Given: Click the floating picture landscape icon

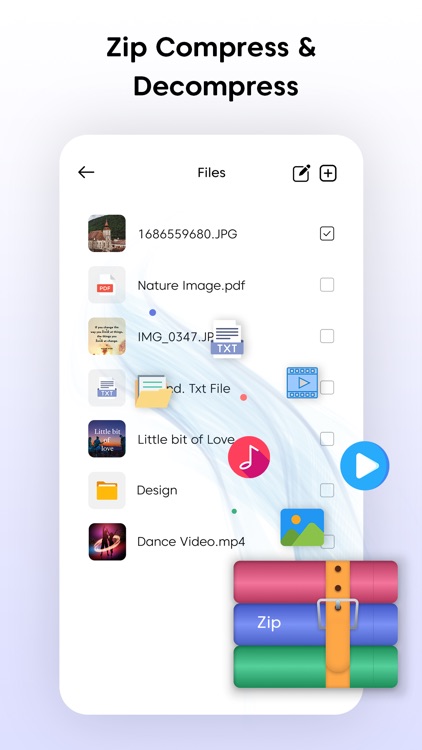Looking at the screenshot, I should tap(302, 528).
